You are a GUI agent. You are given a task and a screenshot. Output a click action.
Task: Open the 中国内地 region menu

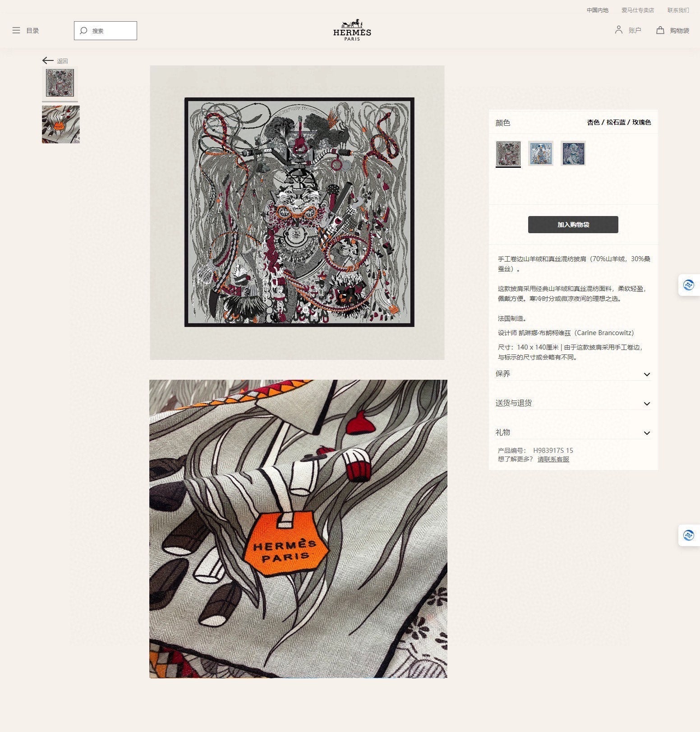point(597,10)
